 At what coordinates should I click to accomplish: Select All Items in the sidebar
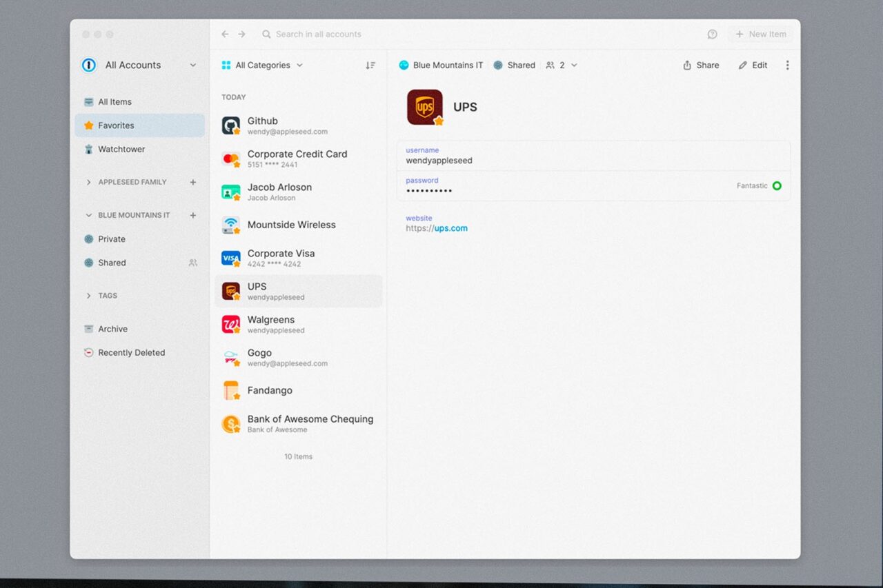[x=114, y=102]
